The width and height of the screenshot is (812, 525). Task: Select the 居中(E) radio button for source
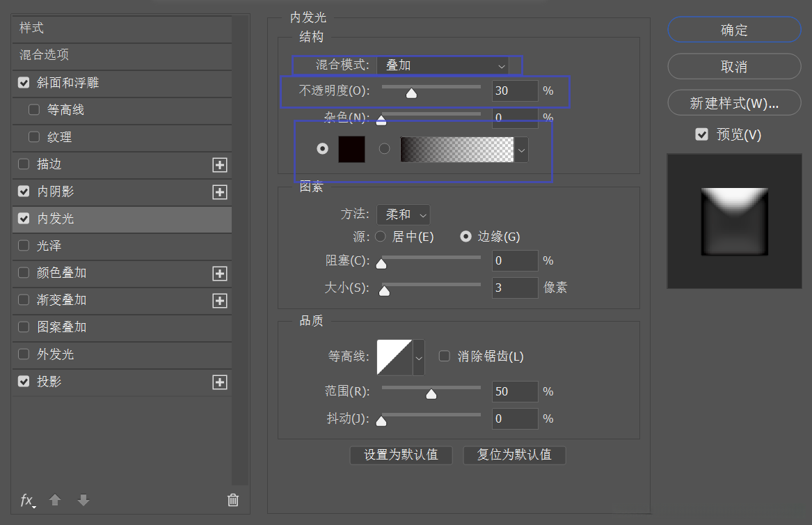coord(381,237)
